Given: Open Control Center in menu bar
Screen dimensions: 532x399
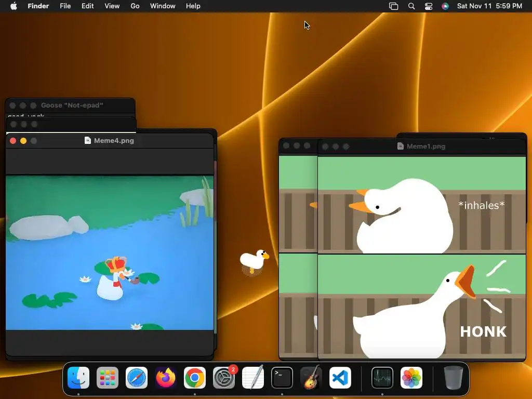Looking at the screenshot, I should point(429,6).
